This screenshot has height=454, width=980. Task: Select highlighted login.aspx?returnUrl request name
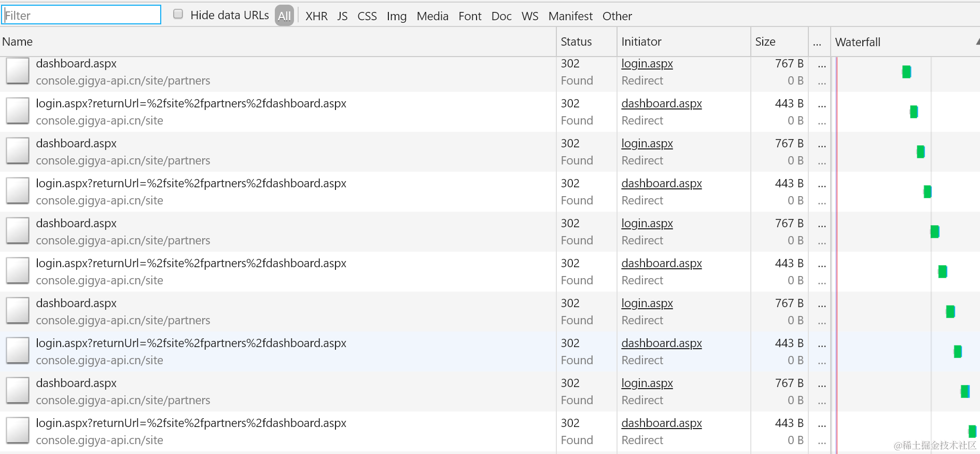click(191, 343)
